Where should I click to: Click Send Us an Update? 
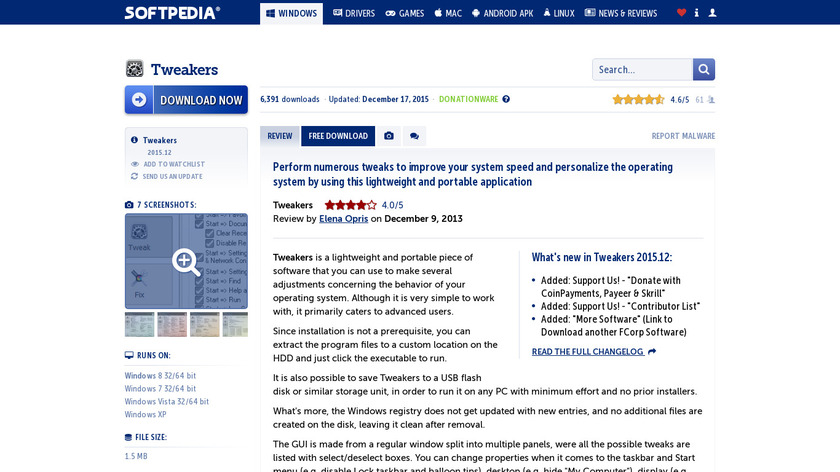pos(172,176)
